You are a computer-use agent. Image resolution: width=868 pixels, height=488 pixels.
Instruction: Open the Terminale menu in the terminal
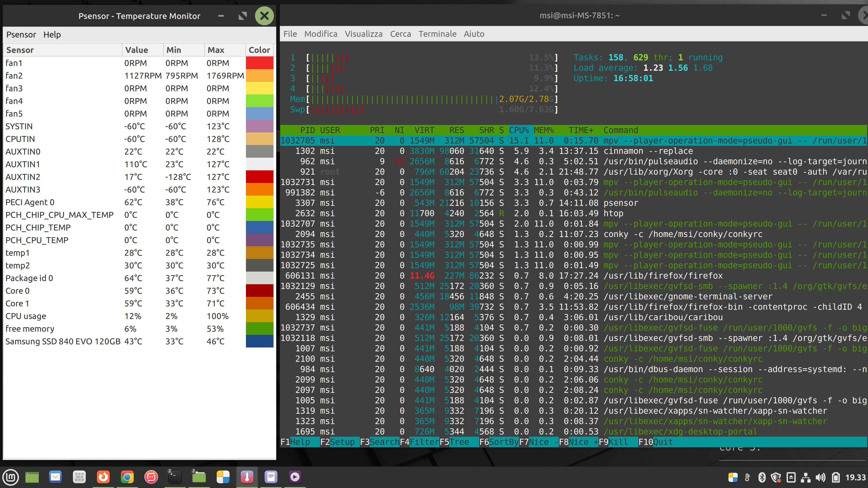click(437, 34)
